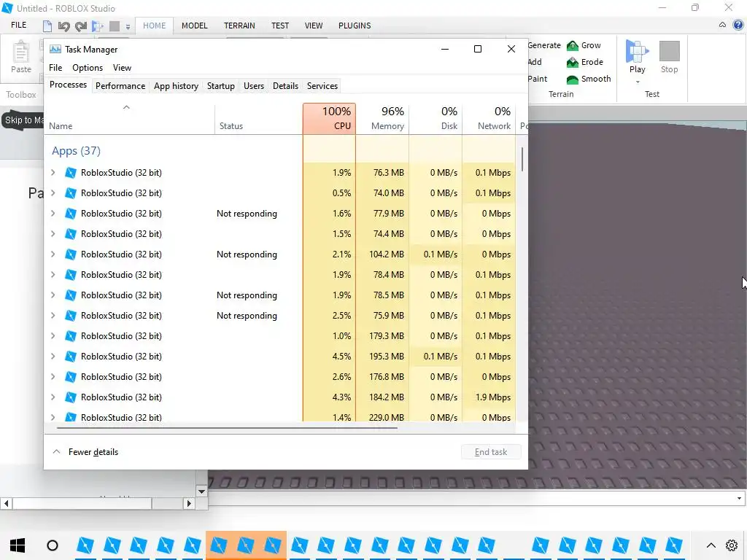The height and width of the screenshot is (560, 747).
Task: Expand the RobloxStudio row using 74.0 MB
Action: [53, 192]
